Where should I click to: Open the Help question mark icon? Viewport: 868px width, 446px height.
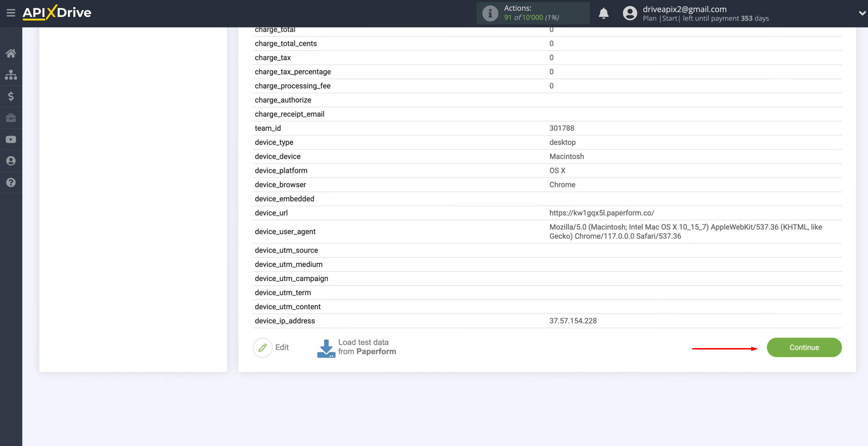(11, 182)
